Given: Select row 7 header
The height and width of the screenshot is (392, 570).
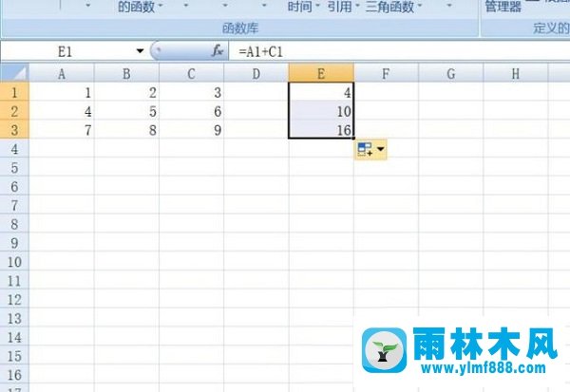Looking at the screenshot, I should pyautogui.click(x=14, y=206).
